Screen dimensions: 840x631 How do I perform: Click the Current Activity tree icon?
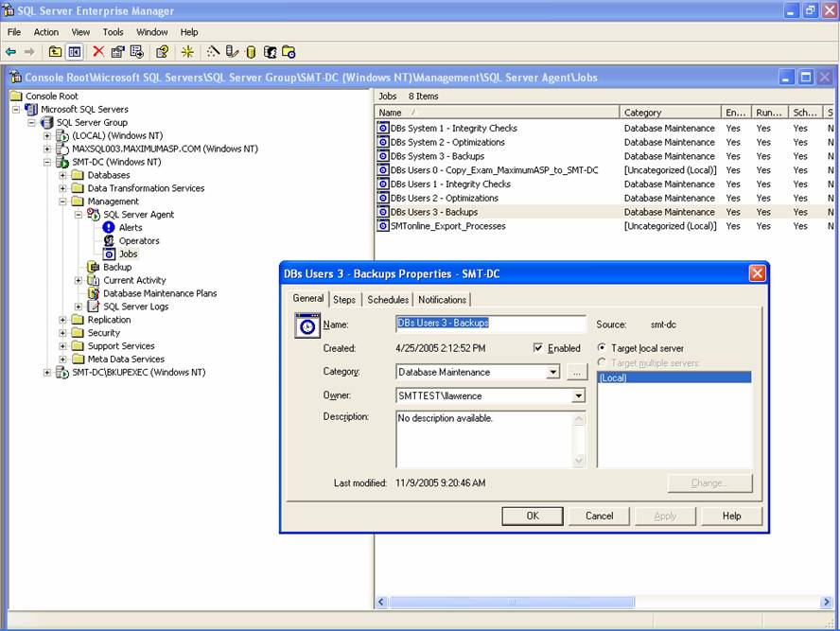(94, 280)
